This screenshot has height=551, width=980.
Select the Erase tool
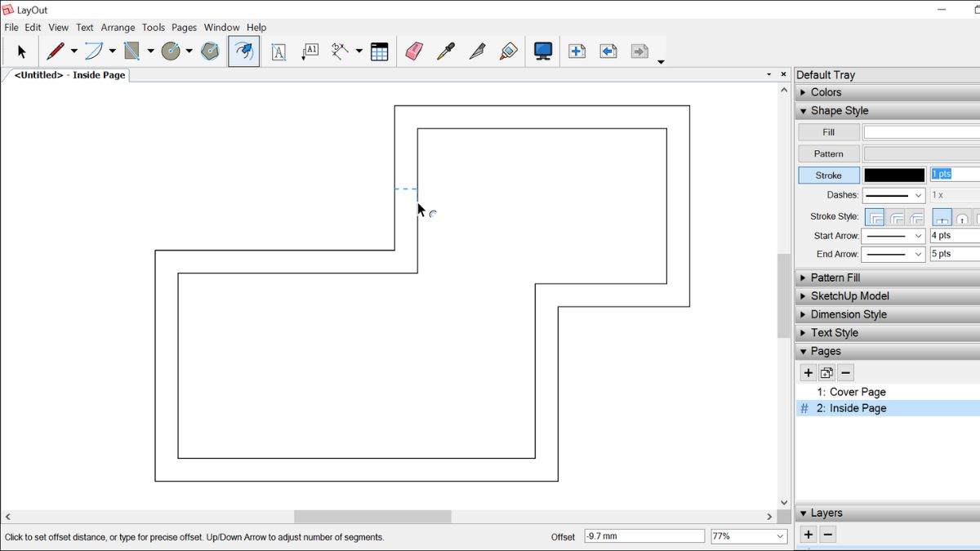(414, 51)
